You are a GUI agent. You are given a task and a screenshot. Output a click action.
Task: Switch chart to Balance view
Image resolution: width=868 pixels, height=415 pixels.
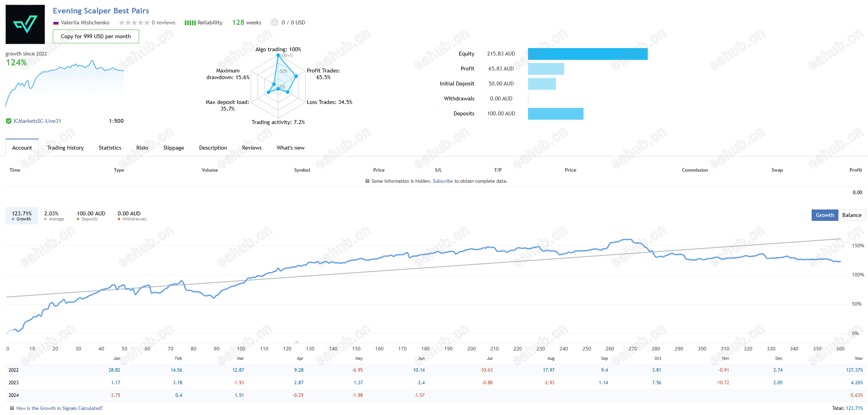[x=852, y=215]
